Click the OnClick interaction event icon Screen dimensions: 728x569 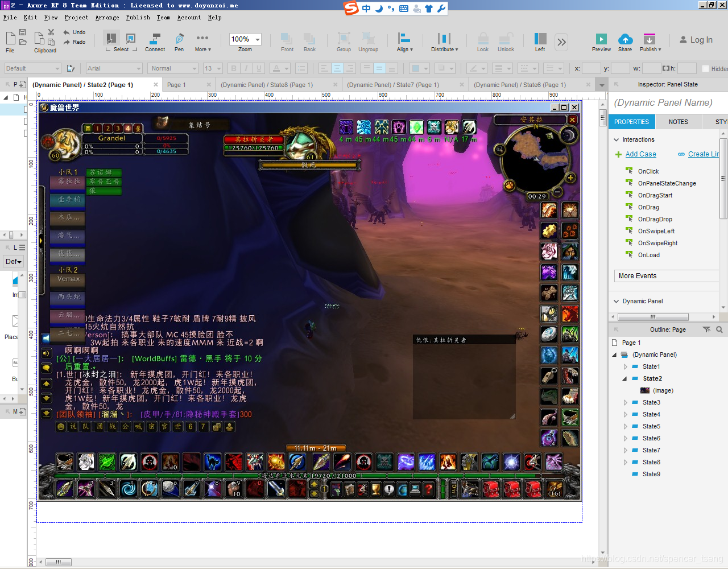(x=629, y=171)
